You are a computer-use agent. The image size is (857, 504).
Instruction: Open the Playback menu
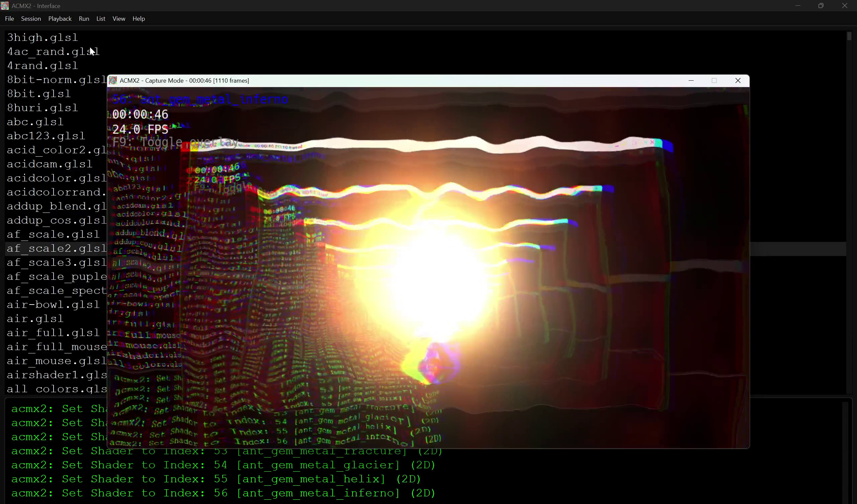pos(60,19)
